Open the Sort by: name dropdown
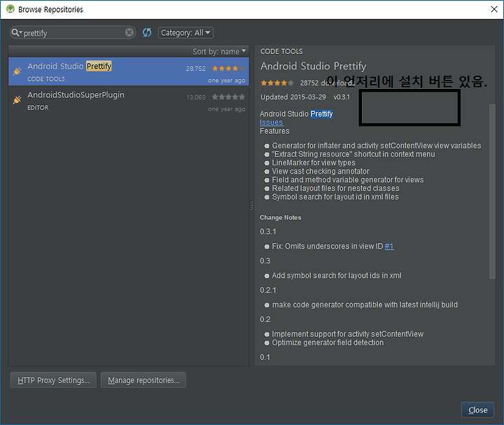 click(219, 51)
